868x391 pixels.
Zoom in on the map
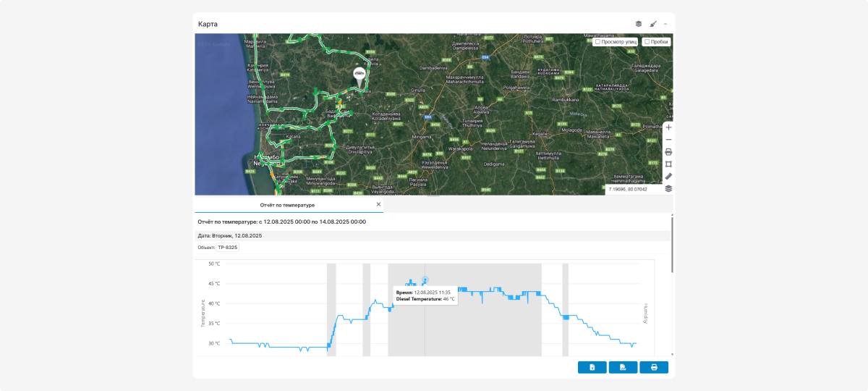point(668,127)
